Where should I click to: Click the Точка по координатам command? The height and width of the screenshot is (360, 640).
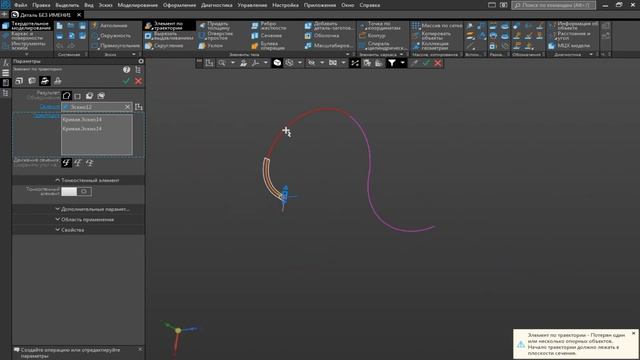(x=380, y=26)
